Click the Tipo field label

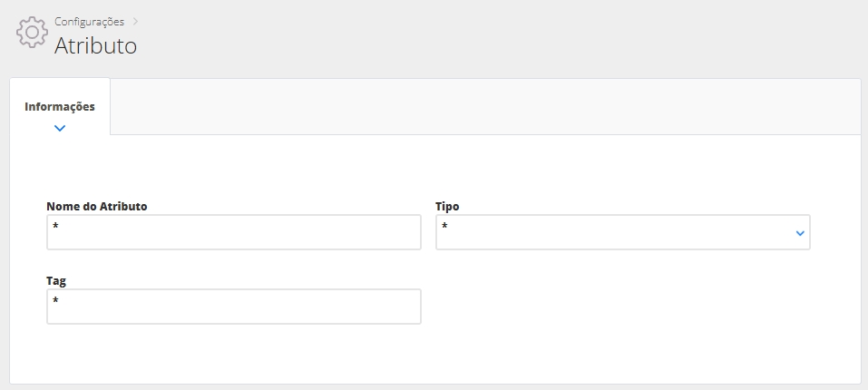click(x=447, y=206)
